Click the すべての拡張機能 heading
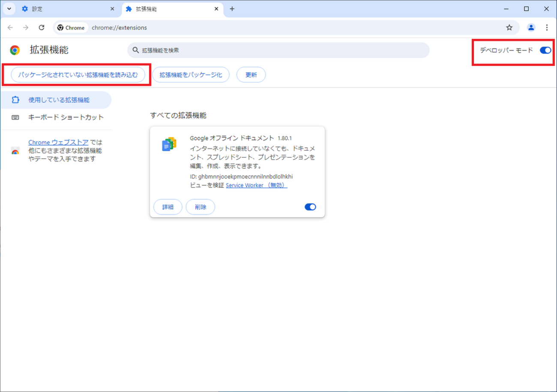Image resolution: width=557 pixels, height=392 pixels. 178,116
